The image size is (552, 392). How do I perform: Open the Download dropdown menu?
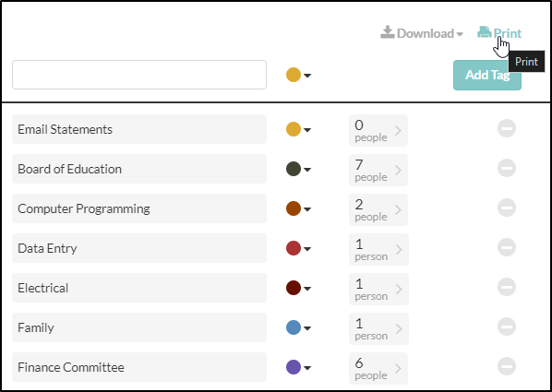pos(422,33)
